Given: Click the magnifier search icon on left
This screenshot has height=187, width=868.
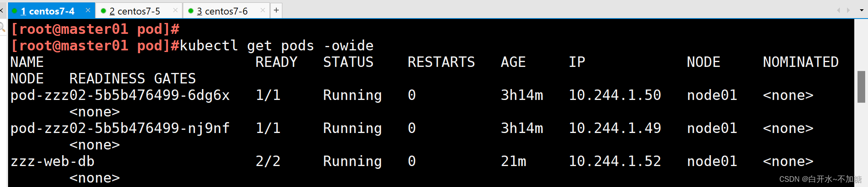Looking at the screenshot, I should click(2, 27).
